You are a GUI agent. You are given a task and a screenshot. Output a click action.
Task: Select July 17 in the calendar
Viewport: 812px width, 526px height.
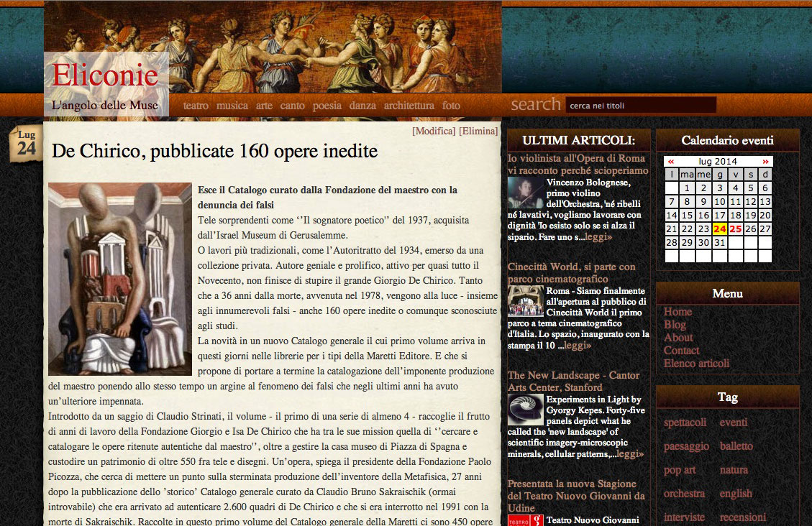coord(719,215)
